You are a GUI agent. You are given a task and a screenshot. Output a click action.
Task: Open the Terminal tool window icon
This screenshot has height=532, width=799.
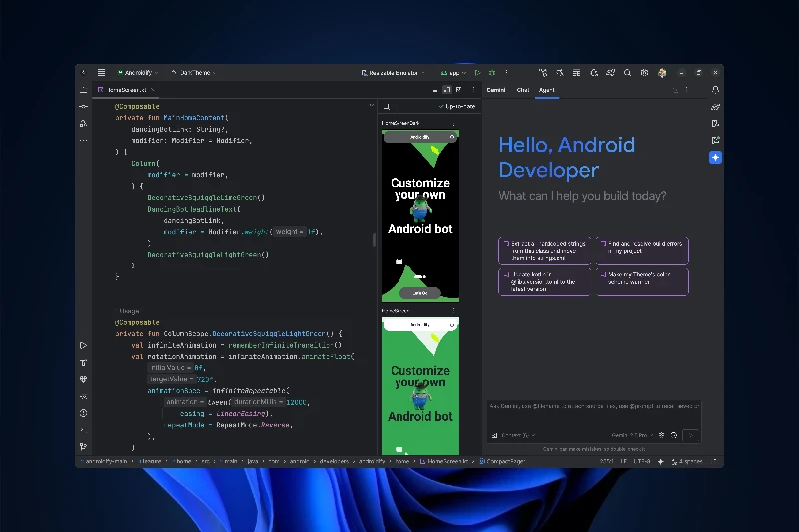pos(84,430)
